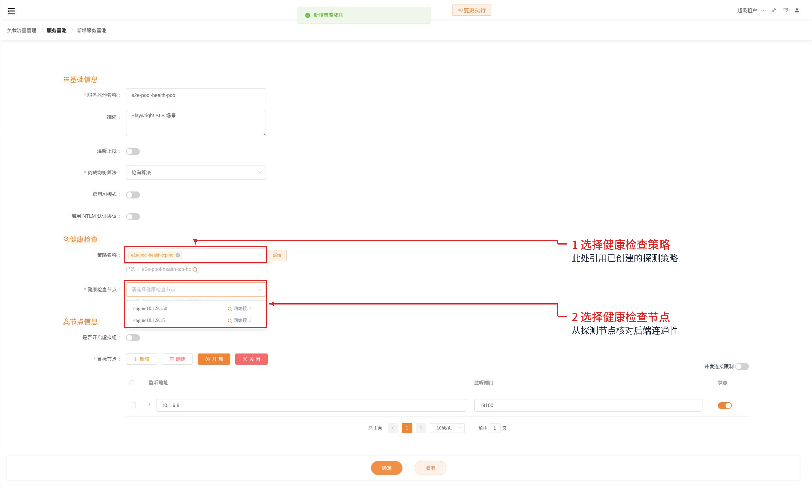Click the orange 开启 button

pyautogui.click(x=214, y=359)
